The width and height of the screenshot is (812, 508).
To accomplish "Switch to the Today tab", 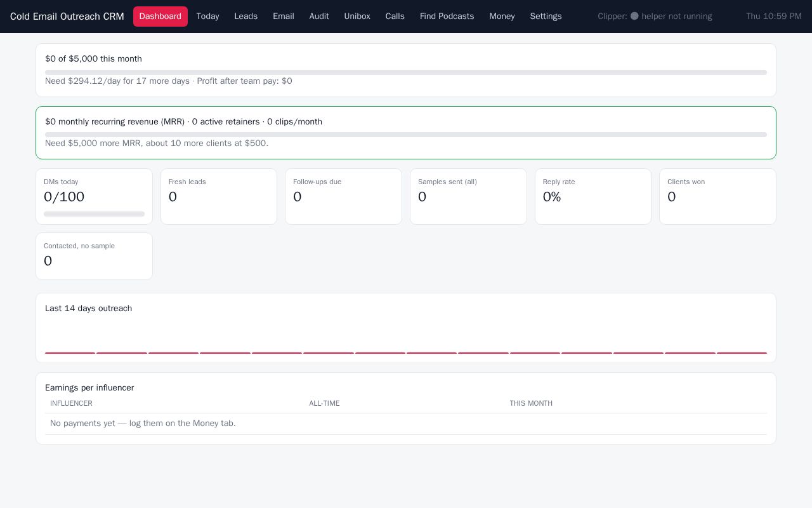I will (207, 17).
